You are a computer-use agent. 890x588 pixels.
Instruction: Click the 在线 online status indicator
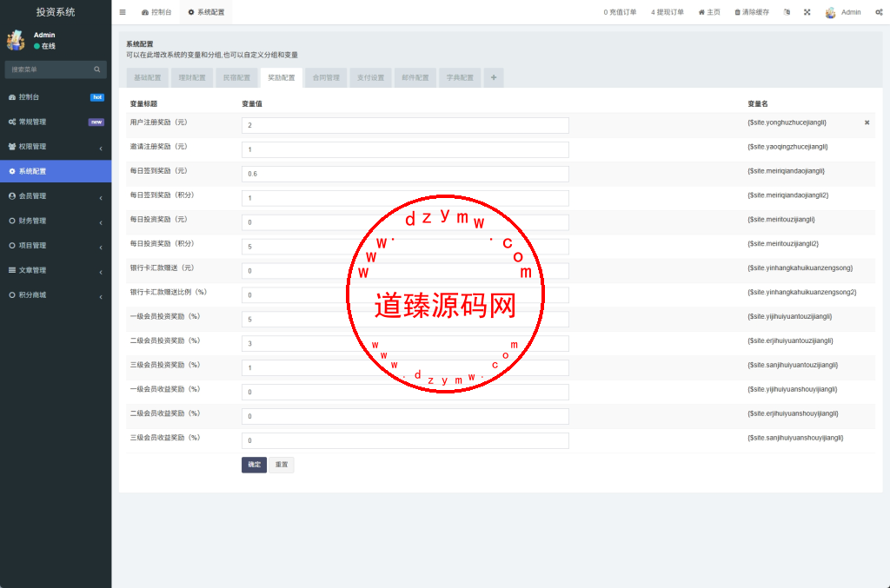coord(45,47)
